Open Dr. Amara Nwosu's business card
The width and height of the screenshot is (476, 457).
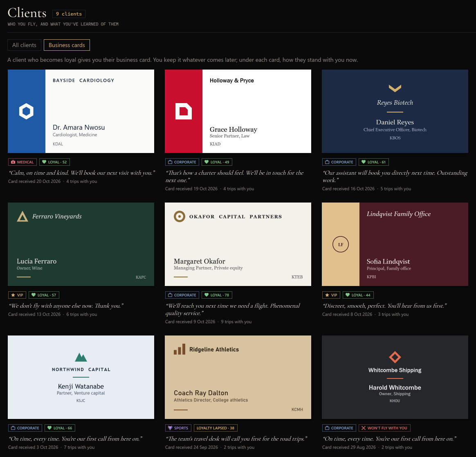(81, 111)
